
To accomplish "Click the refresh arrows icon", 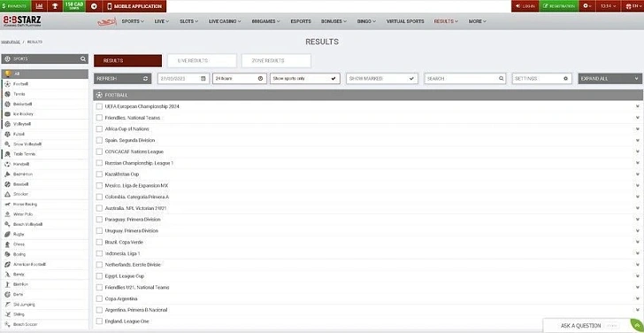I will click(x=146, y=79).
